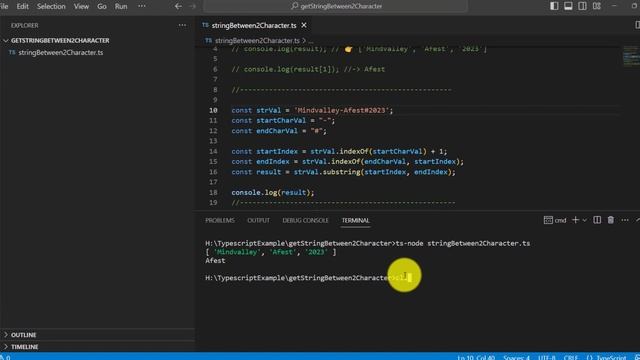
Task: Select the stringBetween2Character.ts editor tab
Action: pos(254,25)
